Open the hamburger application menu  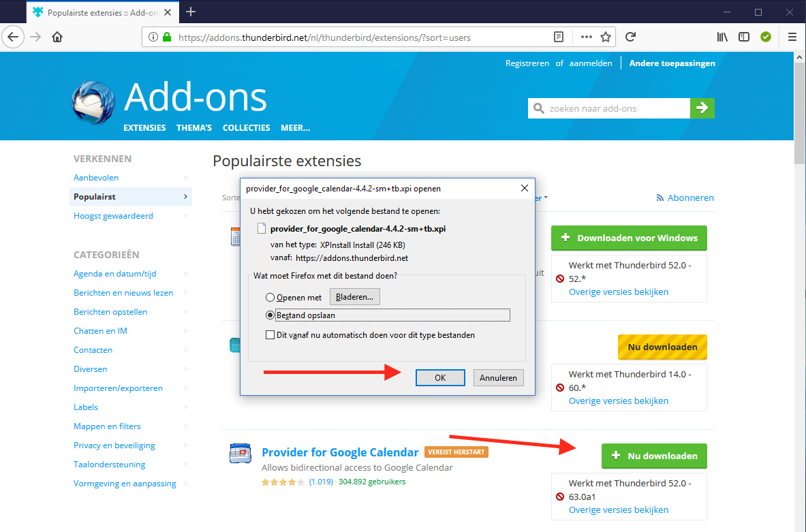[792, 37]
